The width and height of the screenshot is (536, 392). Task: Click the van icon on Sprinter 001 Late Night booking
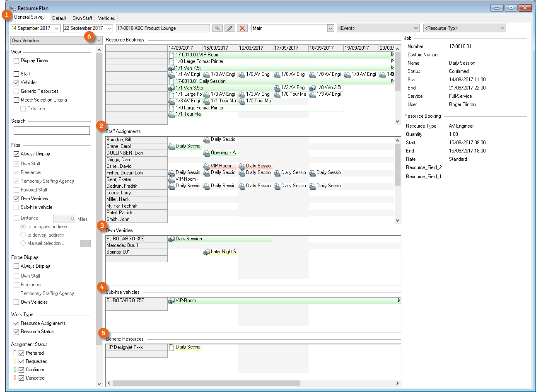click(x=207, y=252)
